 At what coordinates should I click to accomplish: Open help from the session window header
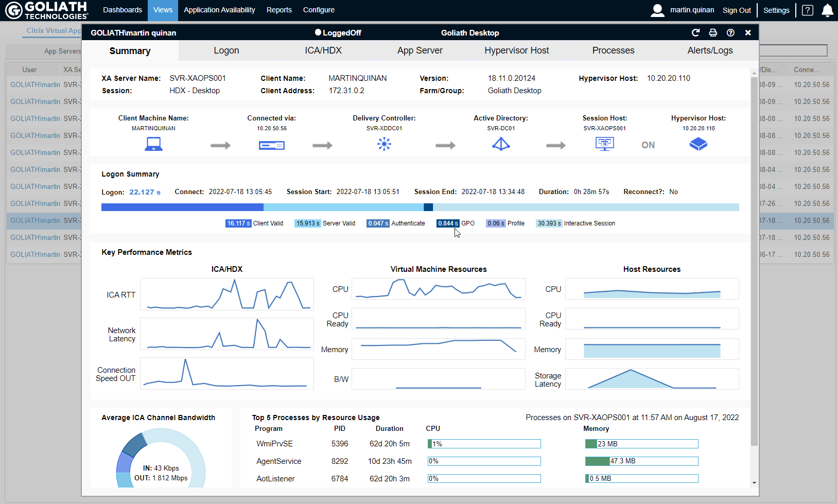tap(730, 32)
